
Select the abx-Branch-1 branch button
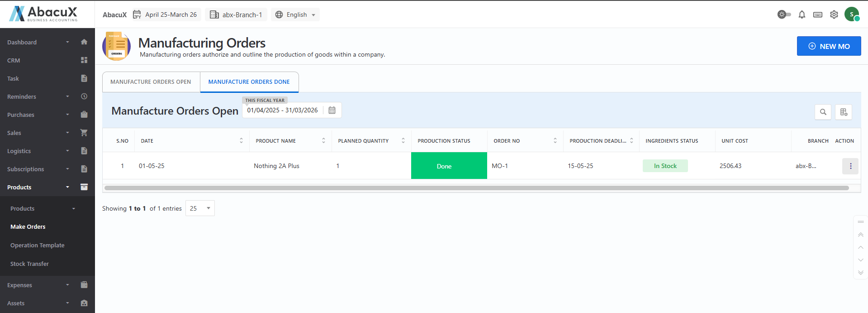click(236, 14)
